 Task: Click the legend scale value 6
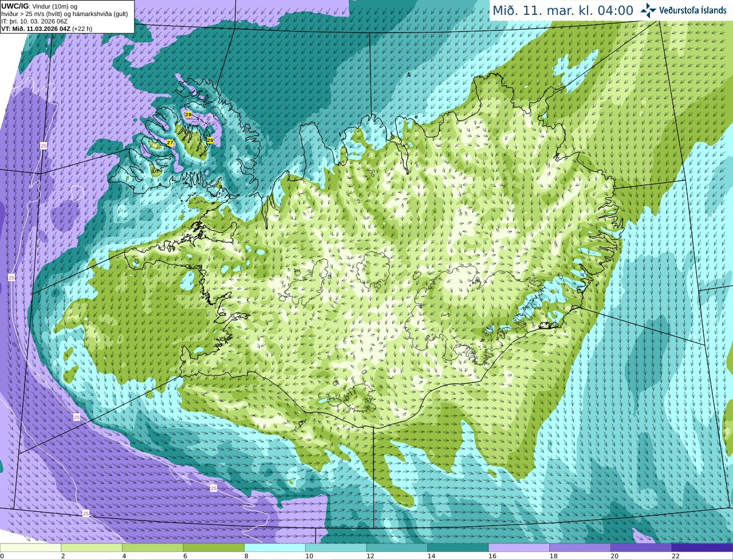[x=185, y=556]
